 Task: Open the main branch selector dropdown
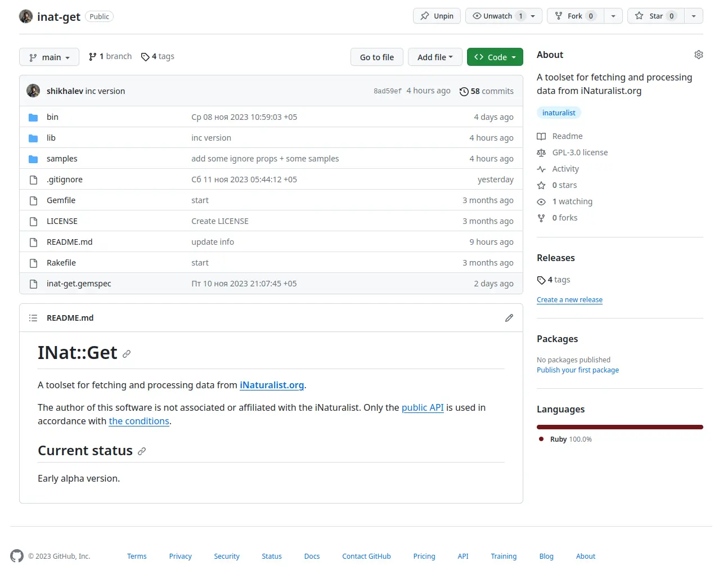(x=49, y=57)
